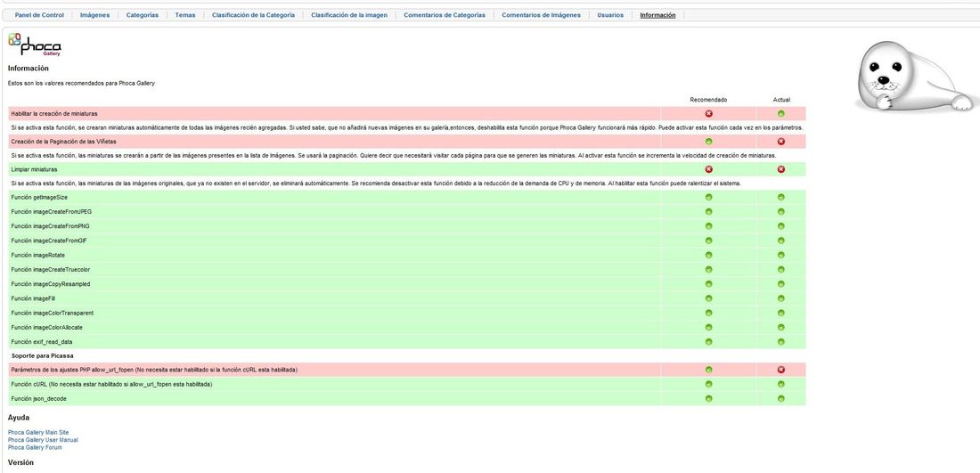Click Actual icon for imageCreateFromJPEG

pyautogui.click(x=780, y=211)
